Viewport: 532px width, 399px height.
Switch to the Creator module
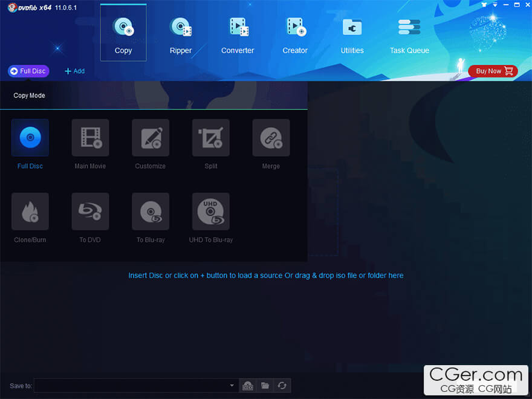(295, 36)
